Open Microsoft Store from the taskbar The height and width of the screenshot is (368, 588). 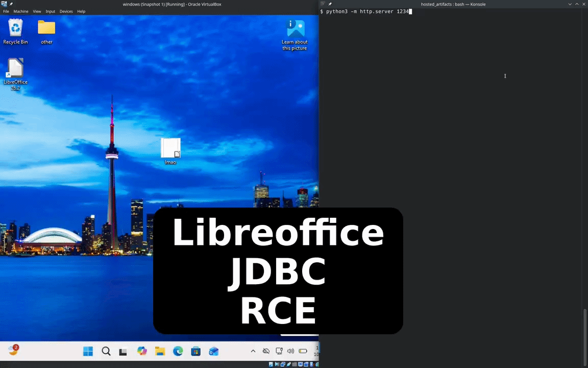tap(196, 351)
